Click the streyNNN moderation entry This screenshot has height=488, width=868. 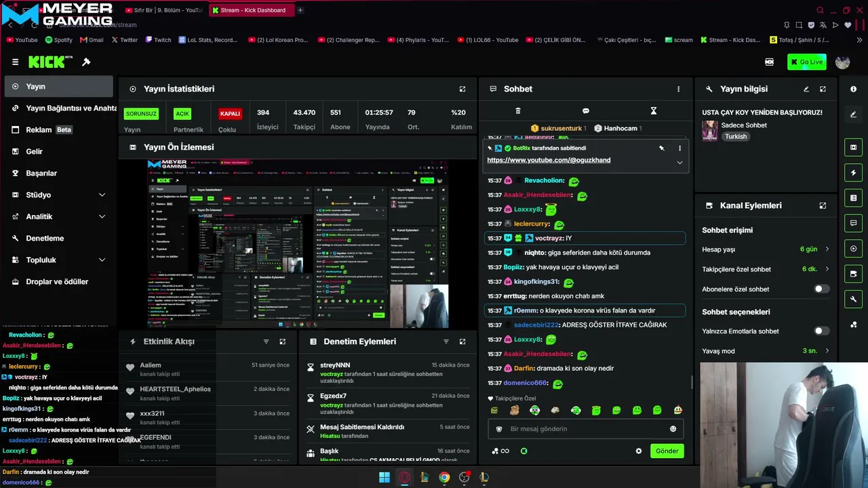(387, 373)
